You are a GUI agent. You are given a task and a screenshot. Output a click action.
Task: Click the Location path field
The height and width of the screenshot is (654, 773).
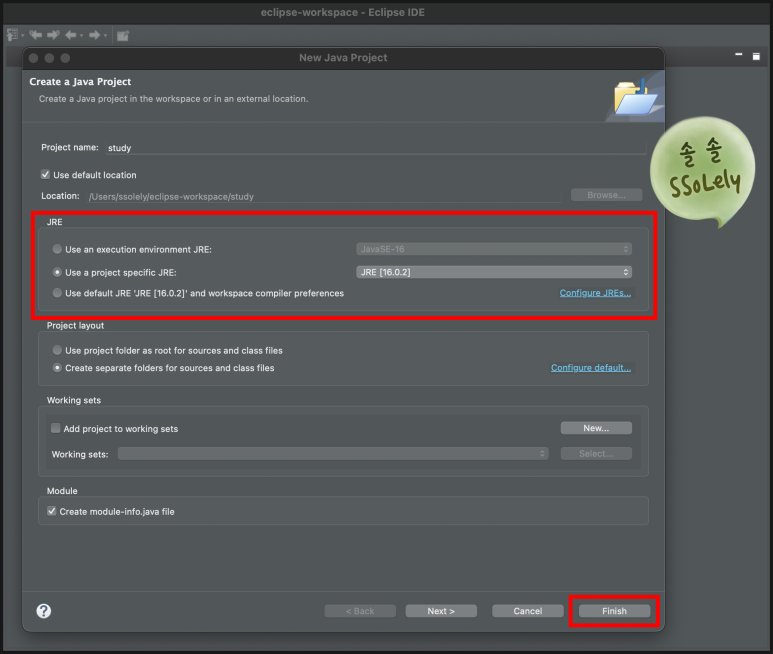(x=324, y=196)
